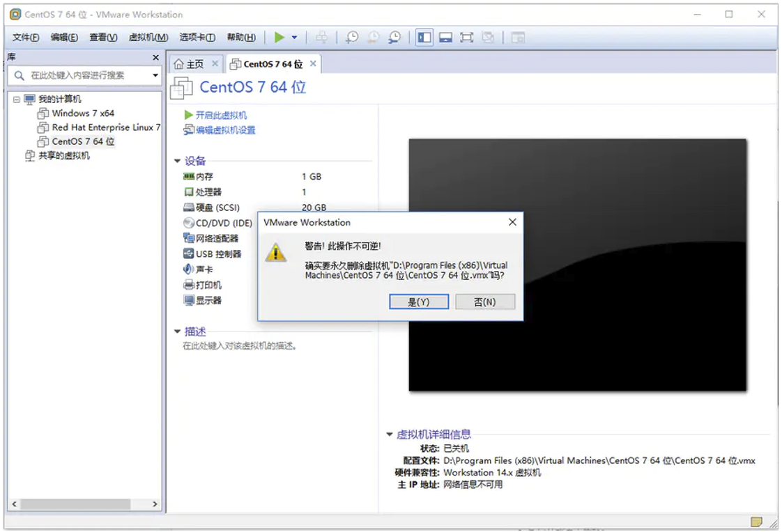Click the 已关机 status value

[457, 449]
